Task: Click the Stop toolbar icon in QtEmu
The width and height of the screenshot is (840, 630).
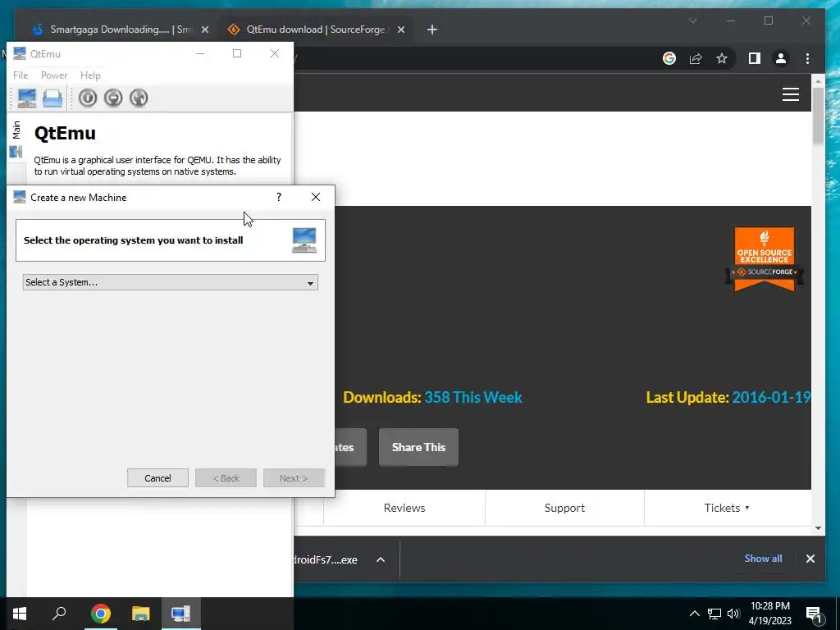Action: [x=113, y=98]
